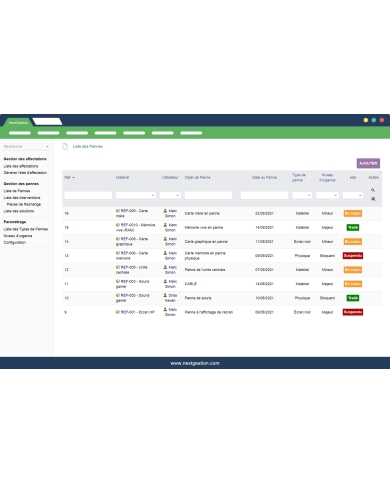The image size is (390, 484).
Task: Click the purple AJOUTER button
Action: coord(368,163)
